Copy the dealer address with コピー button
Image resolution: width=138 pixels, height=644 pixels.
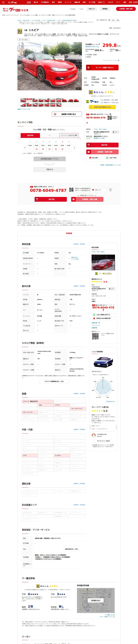pos(115,132)
